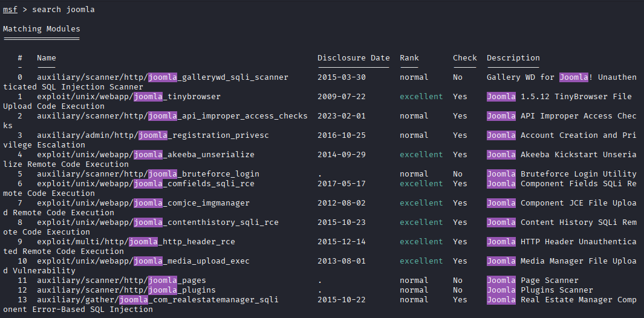Select joomla_tinybrowser exploit module path
This screenshot has width=644, height=318.
pos(129,97)
